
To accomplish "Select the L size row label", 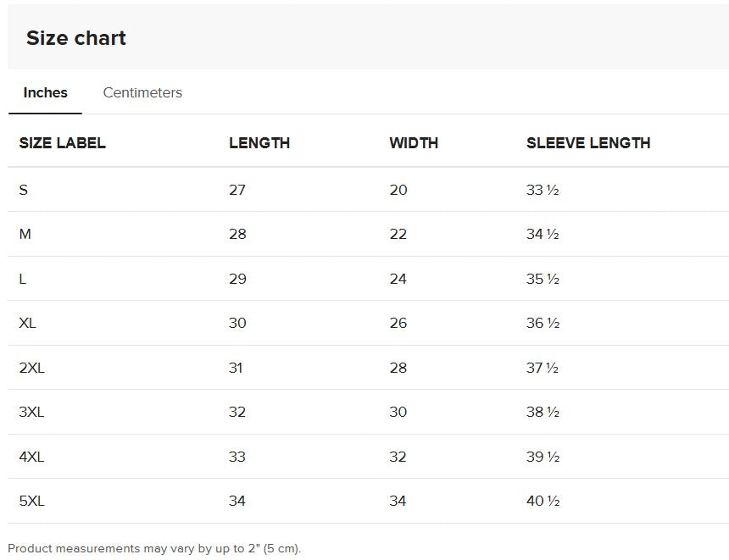I will tap(23, 279).
